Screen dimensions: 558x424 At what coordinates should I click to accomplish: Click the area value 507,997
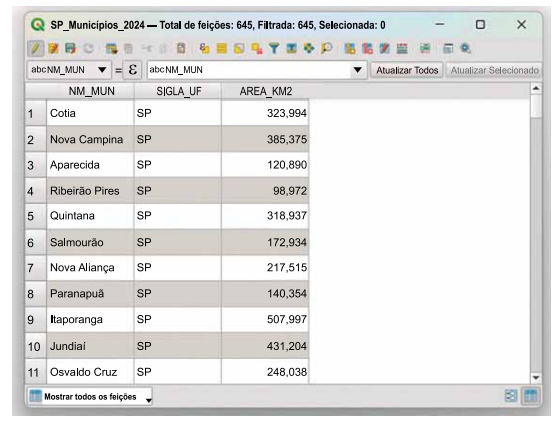click(x=286, y=319)
